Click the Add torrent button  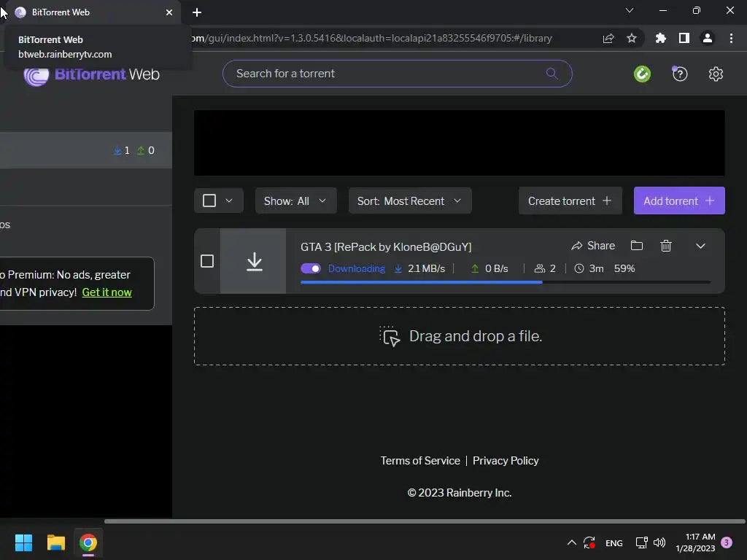click(x=679, y=201)
